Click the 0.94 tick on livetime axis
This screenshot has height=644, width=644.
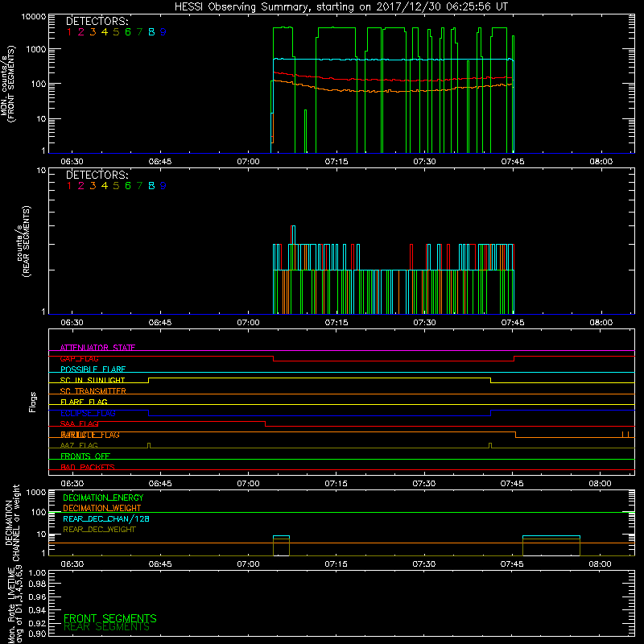pos(37,610)
